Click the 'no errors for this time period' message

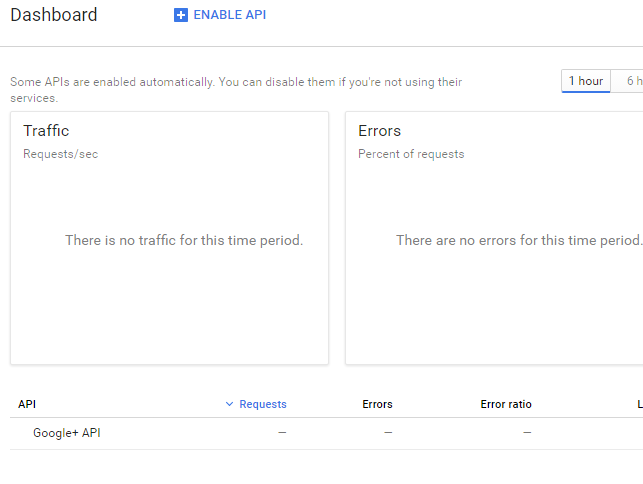point(518,240)
